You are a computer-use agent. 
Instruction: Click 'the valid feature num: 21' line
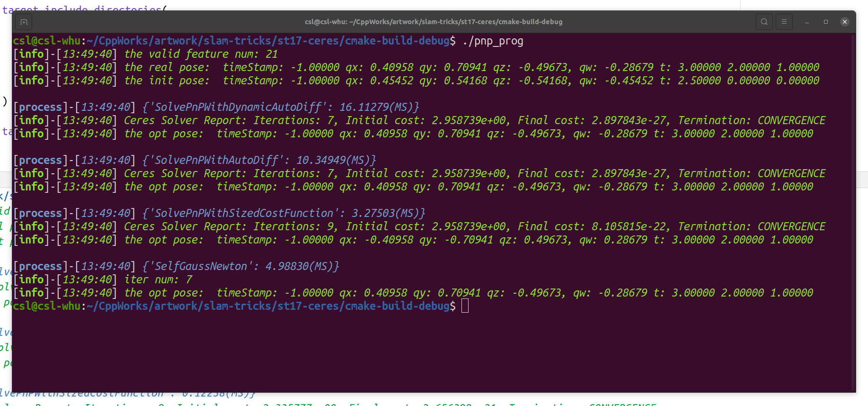[201, 54]
